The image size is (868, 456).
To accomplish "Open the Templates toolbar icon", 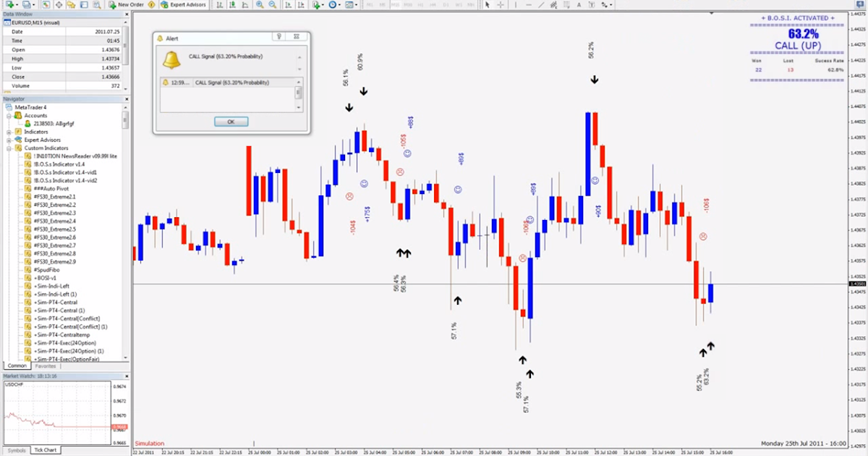I will point(349,4).
